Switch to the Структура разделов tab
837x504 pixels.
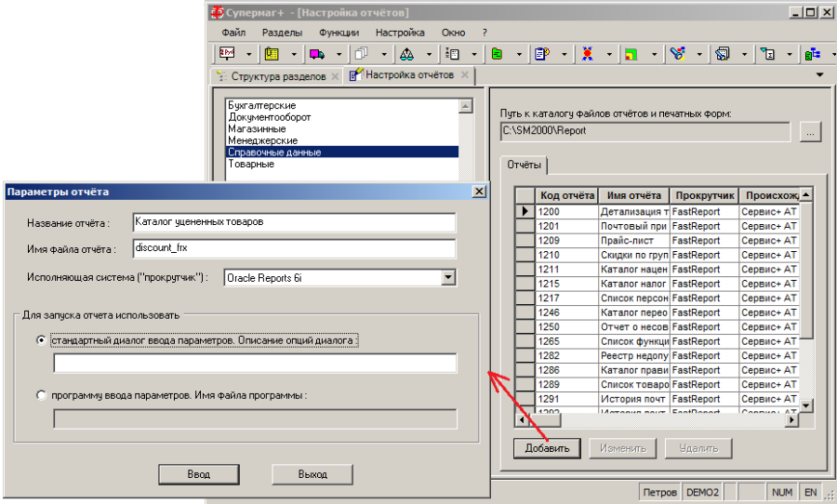[277, 76]
